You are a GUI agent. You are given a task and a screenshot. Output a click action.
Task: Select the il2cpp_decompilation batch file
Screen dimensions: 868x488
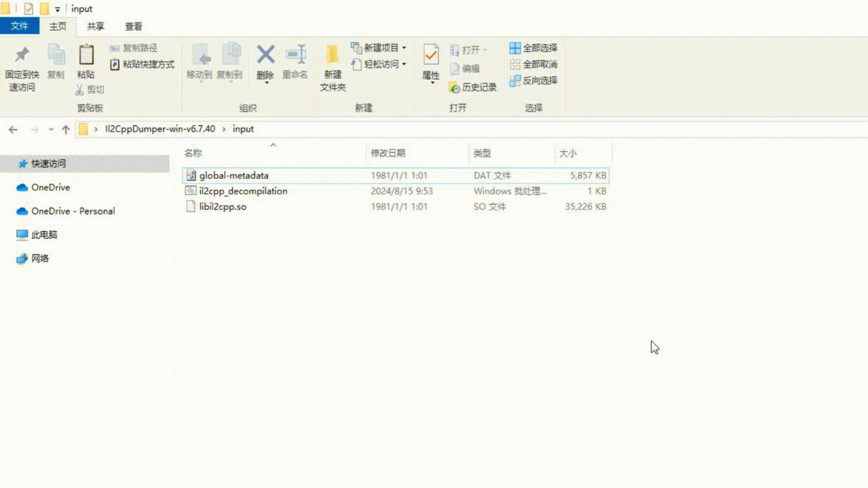(396, 191)
